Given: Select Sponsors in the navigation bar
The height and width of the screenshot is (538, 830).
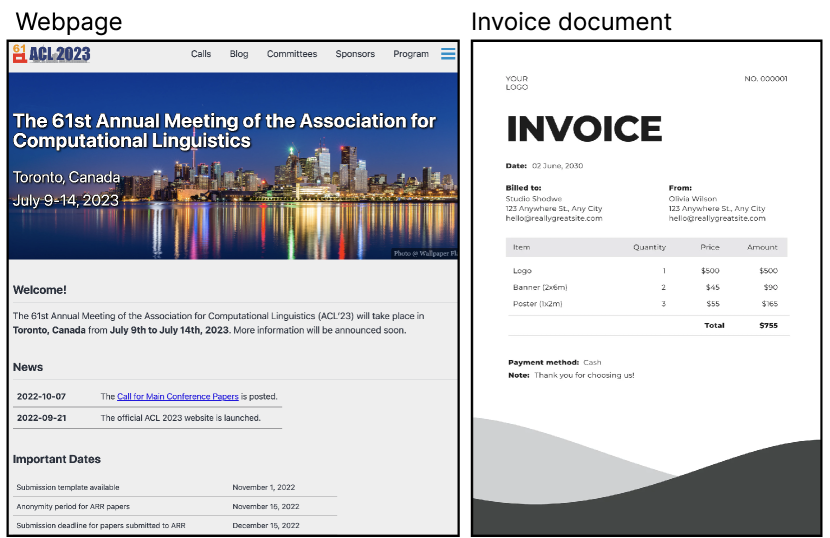Looking at the screenshot, I should click(x=355, y=54).
